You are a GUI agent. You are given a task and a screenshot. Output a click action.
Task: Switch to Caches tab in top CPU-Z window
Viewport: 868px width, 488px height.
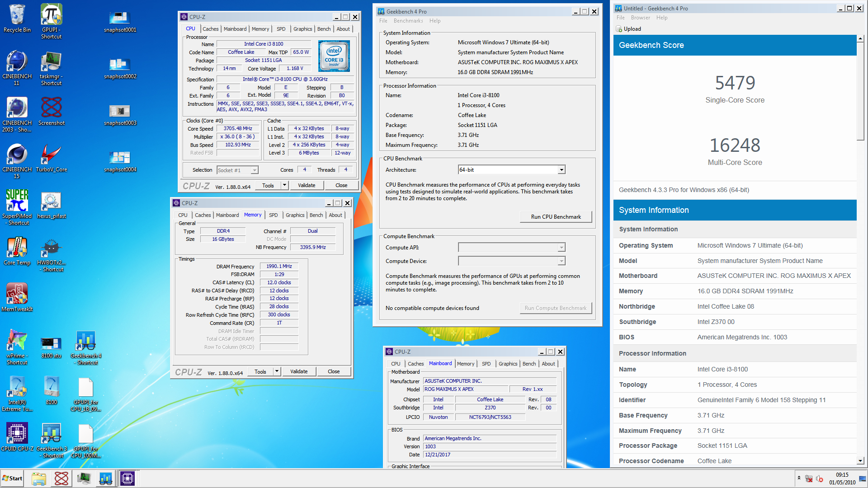[210, 29]
